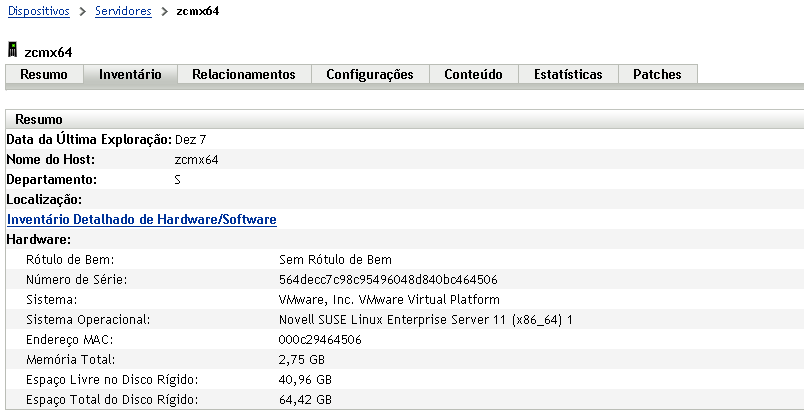This screenshot has width=804, height=410.
Task: Select the Patches tab
Action: point(657,74)
